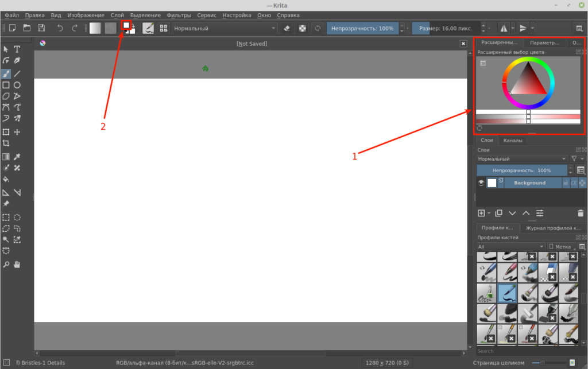
Task: Hide the Background layer via eye icon
Action: pyautogui.click(x=481, y=183)
